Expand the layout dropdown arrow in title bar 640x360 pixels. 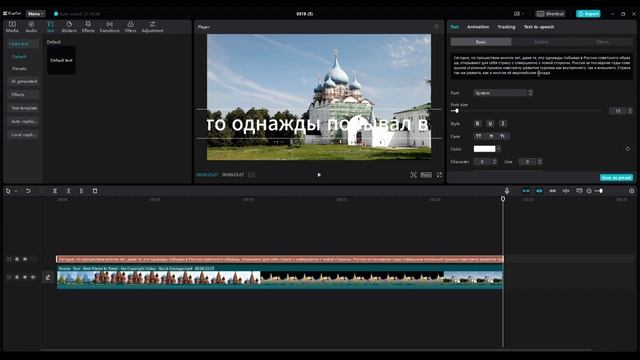coord(523,13)
